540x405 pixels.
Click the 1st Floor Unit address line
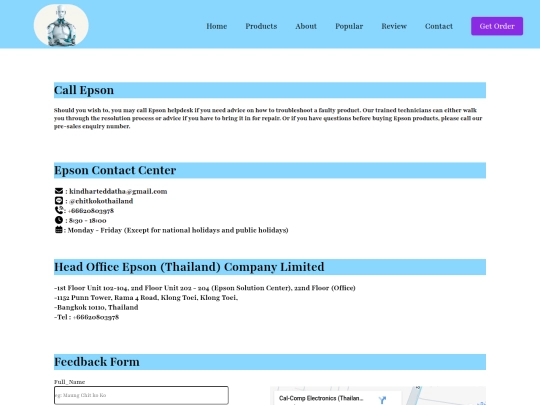(205, 288)
